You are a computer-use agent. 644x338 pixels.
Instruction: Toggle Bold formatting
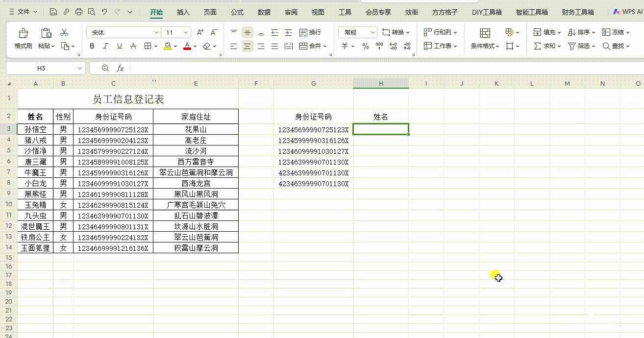pos(92,46)
